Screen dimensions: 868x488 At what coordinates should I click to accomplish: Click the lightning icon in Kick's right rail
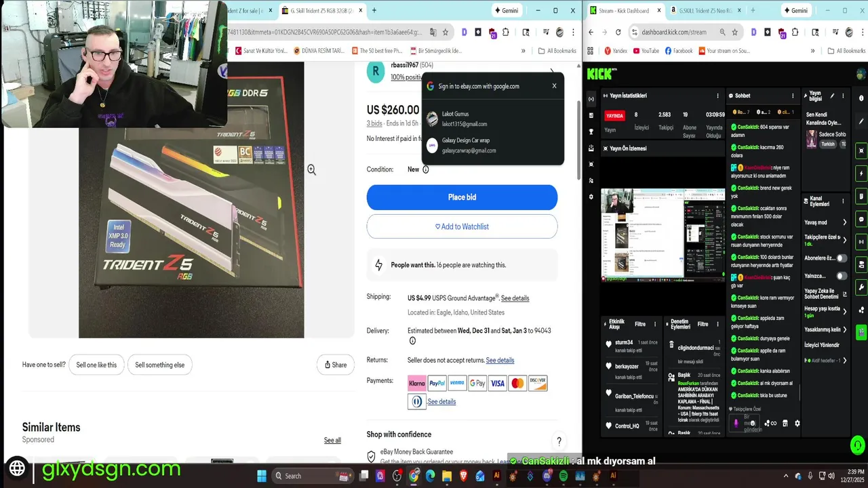click(x=861, y=174)
